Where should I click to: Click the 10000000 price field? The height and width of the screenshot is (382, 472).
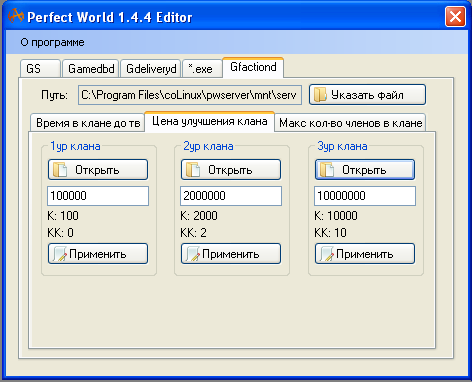365,196
